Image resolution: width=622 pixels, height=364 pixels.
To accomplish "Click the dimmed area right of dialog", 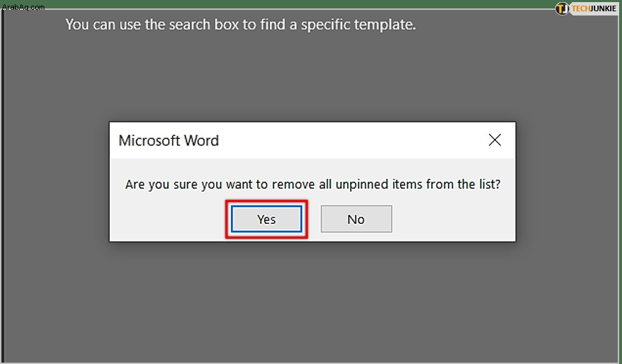I will pyautogui.click(x=567, y=182).
